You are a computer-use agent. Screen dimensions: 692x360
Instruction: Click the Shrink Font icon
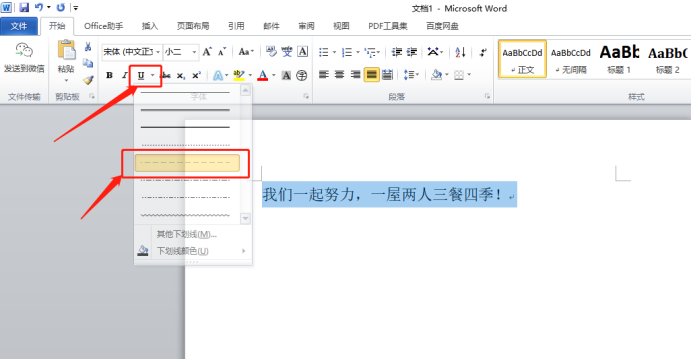[x=222, y=52]
